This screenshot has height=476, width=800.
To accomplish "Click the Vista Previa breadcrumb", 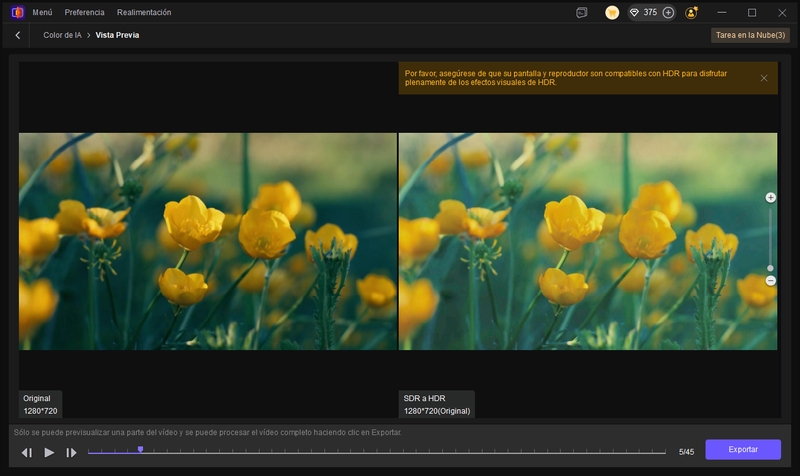I will coord(117,35).
